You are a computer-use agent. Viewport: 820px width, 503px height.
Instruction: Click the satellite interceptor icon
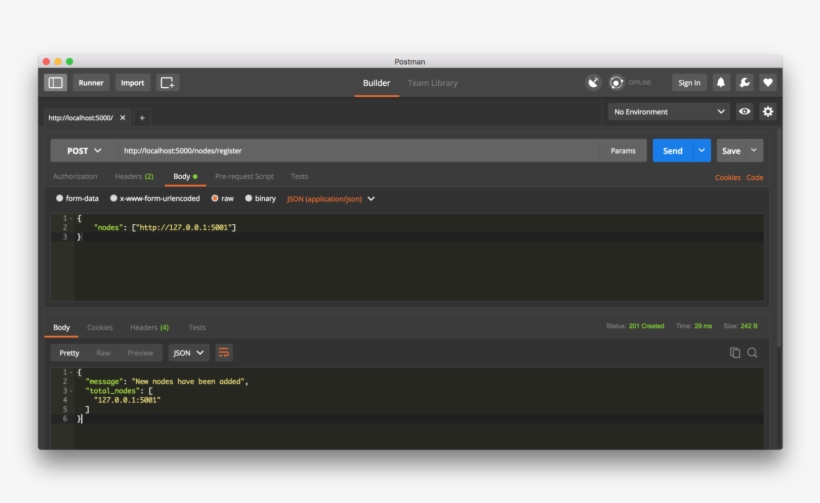[593, 83]
